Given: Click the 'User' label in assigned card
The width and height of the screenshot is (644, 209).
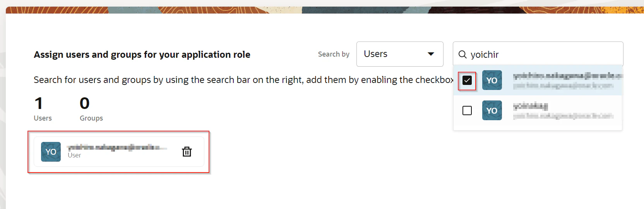Looking at the screenshot, I should click(x=74, y=155).
